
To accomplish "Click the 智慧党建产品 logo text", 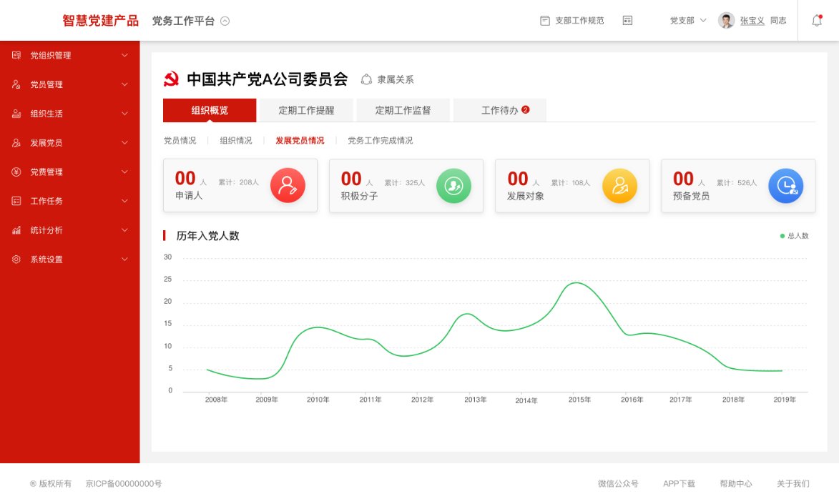I will click(x=101, y=21).
